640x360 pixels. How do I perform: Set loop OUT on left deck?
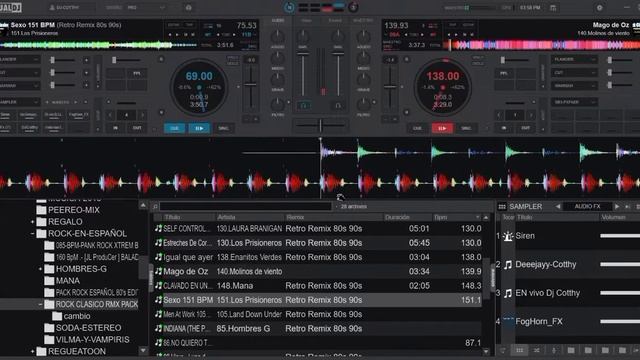tap(137, 128)
